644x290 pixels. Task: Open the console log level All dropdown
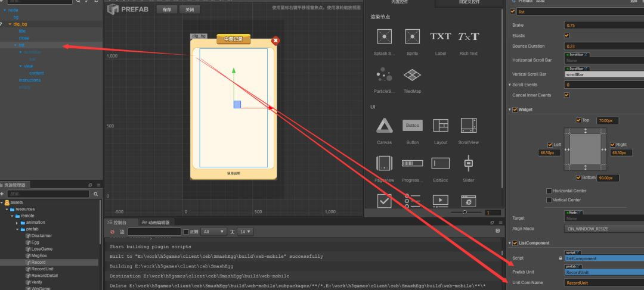[x=213, y=232]
